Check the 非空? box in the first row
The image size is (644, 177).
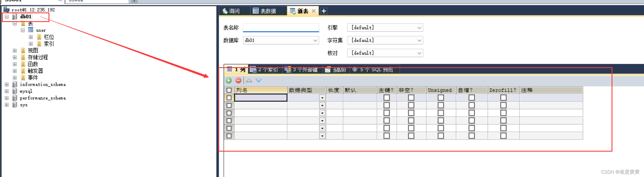coord(411,98)
